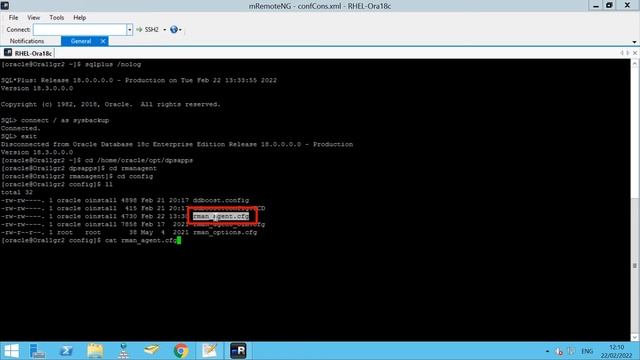The image size is (640, 360).
Task: Click rman_options.cfg file name in terminal
Action: point(225,232)
